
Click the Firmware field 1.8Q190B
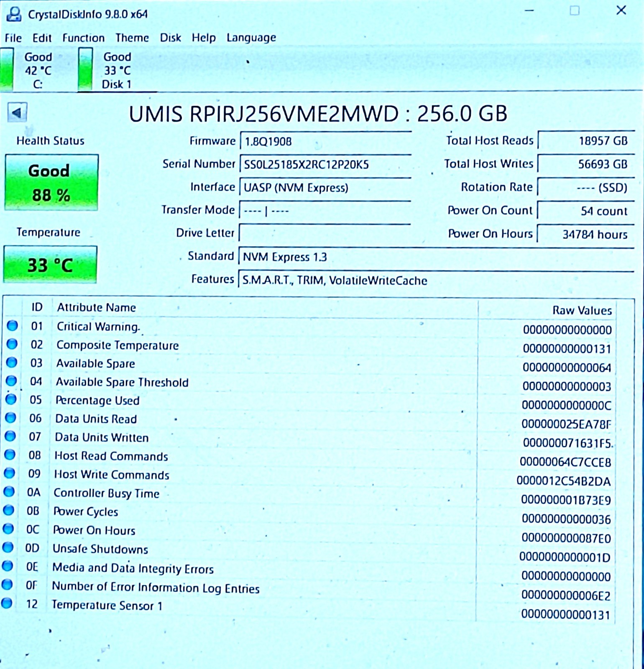[x=325, y=141]
